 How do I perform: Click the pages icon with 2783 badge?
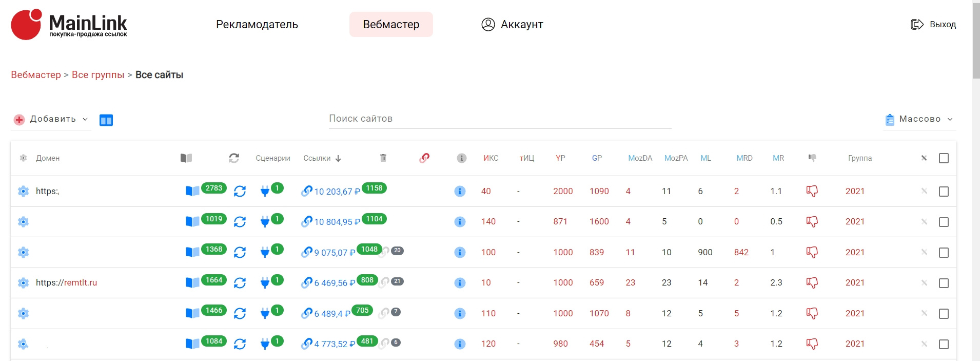[x=192, y=191]
